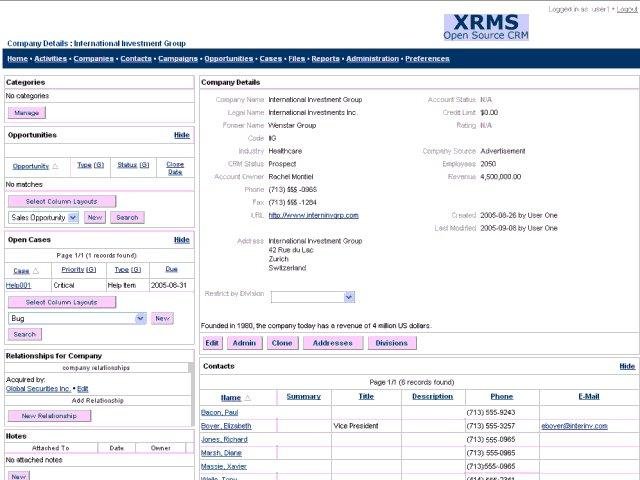Click the Logout link

point(627,9)
